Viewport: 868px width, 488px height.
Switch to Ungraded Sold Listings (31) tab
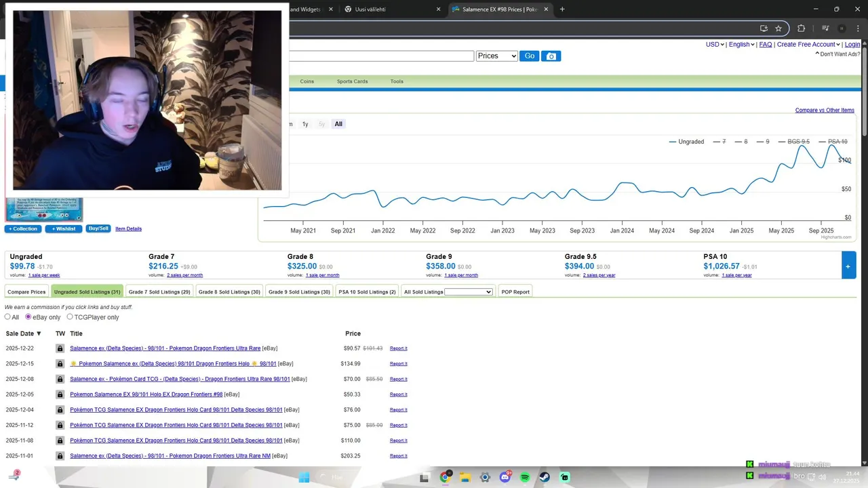(x=87, y=292)
